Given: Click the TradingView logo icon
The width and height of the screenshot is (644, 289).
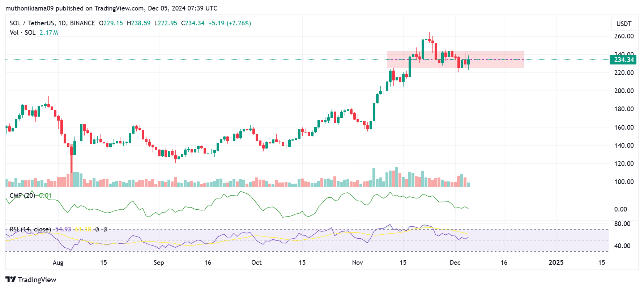Looking at the screenshot, I should (11, 279).
